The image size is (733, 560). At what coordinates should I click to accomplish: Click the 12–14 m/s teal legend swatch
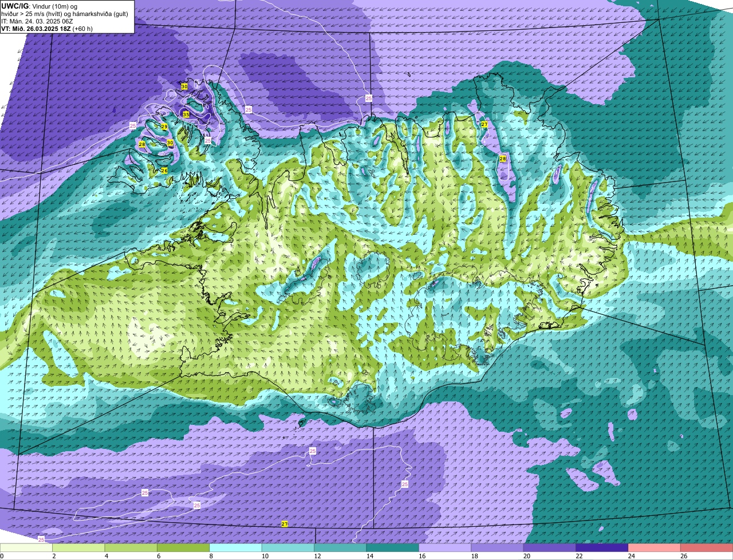(x=340, y=547)
